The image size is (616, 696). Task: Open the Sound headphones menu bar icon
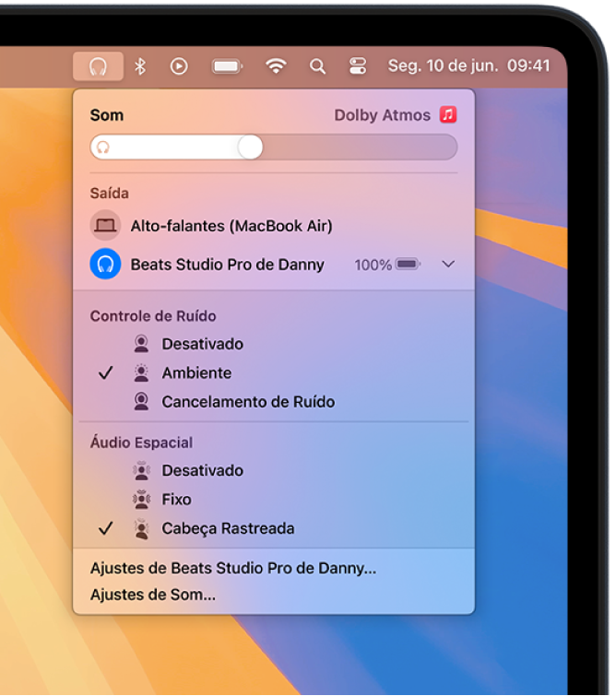click(x=98, y=66)
